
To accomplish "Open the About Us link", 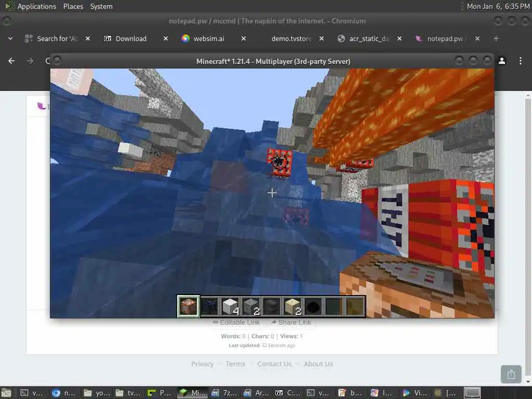I will tap(318, 364).
